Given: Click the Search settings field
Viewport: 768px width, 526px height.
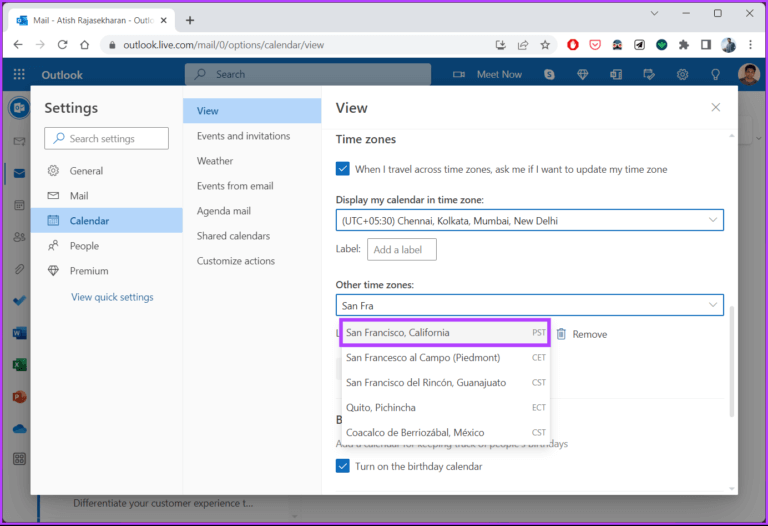Looking at the screenshot, I should point(106,139).
